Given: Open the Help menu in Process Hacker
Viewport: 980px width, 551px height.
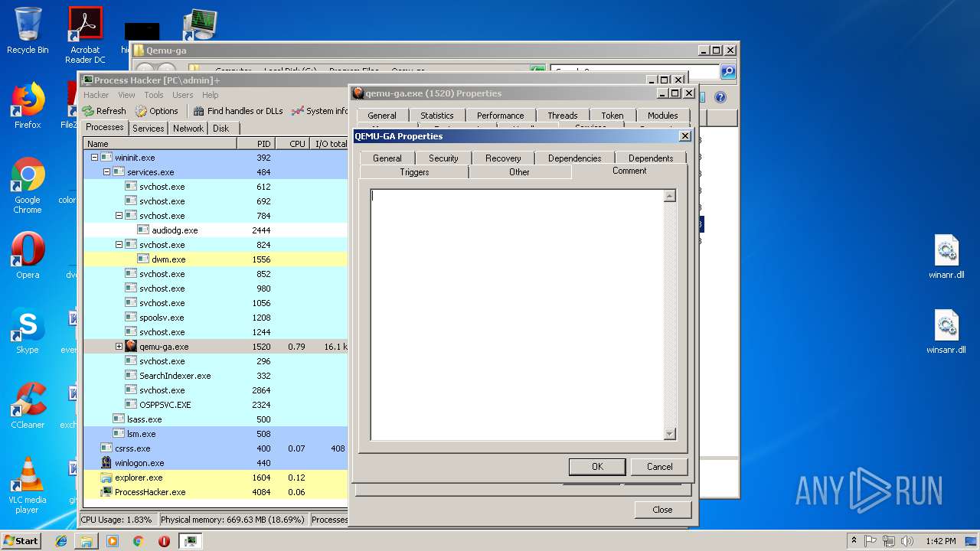Looking at the screenshot, I should pyautogui.click(x=210, y=95).
